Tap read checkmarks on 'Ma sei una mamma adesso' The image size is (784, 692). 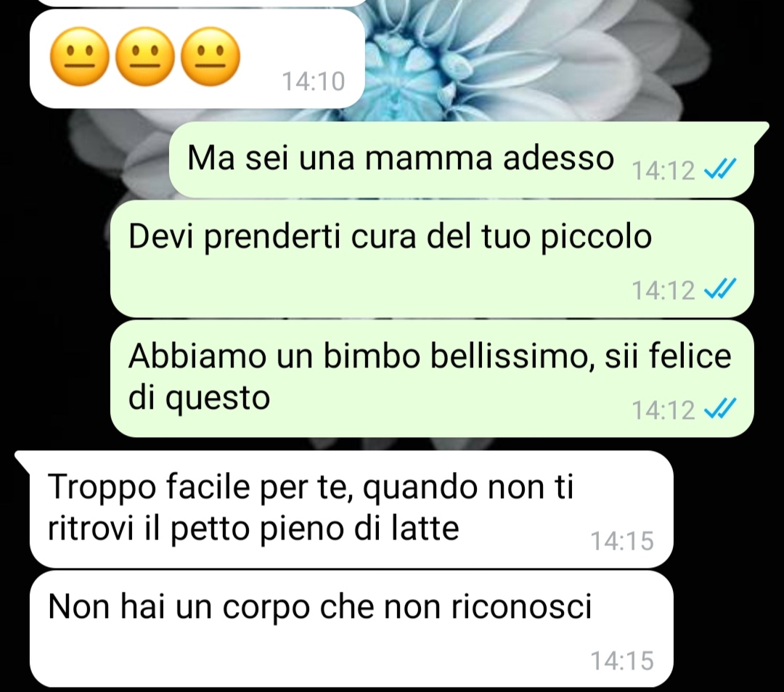pos(720,169)
